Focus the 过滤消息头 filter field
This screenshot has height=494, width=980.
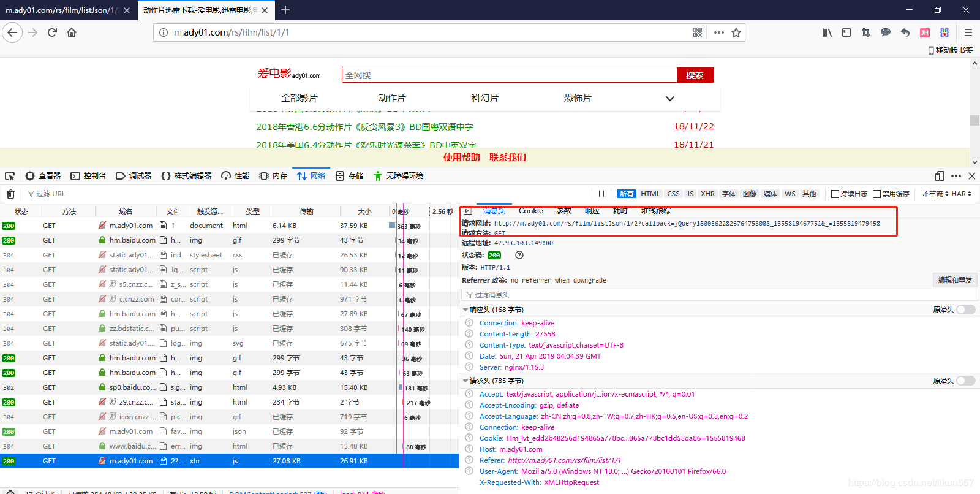[x=718, y=295]
